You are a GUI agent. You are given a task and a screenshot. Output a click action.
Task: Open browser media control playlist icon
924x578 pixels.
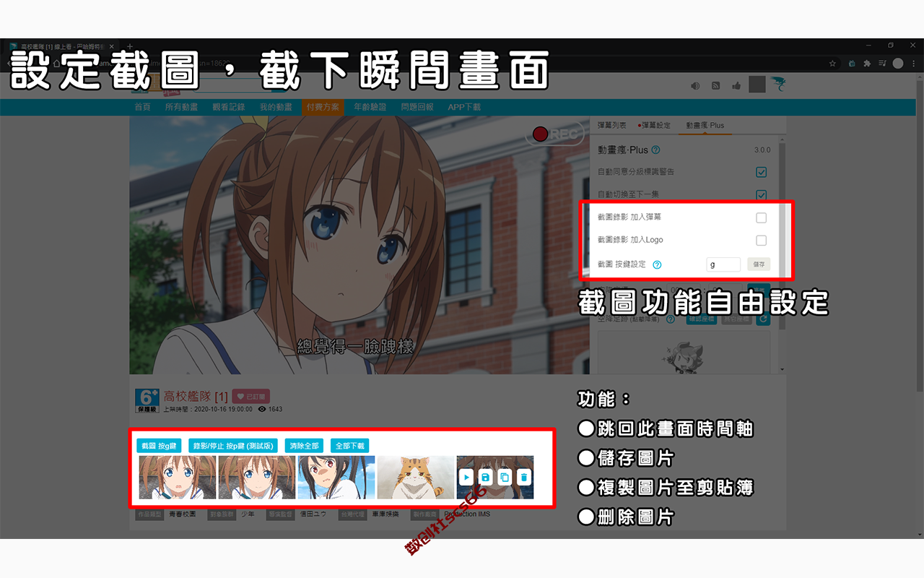(882, 64)
